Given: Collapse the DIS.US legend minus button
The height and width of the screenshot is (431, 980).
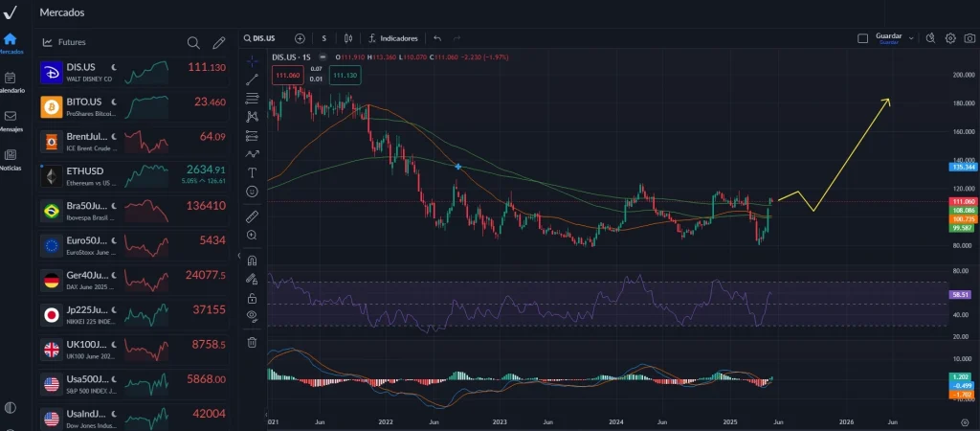Looking at the screenshot, I should coord(323,57).
